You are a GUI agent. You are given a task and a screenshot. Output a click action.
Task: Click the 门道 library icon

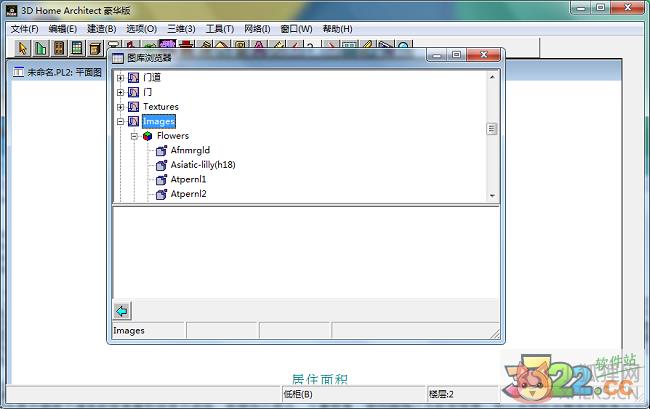(133, 77)
